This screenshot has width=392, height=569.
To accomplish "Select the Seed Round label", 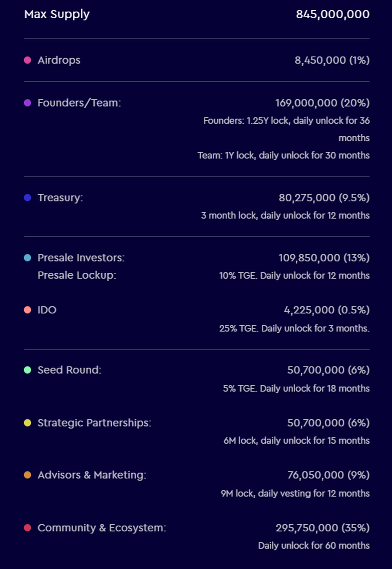I will tap(69, 370).
